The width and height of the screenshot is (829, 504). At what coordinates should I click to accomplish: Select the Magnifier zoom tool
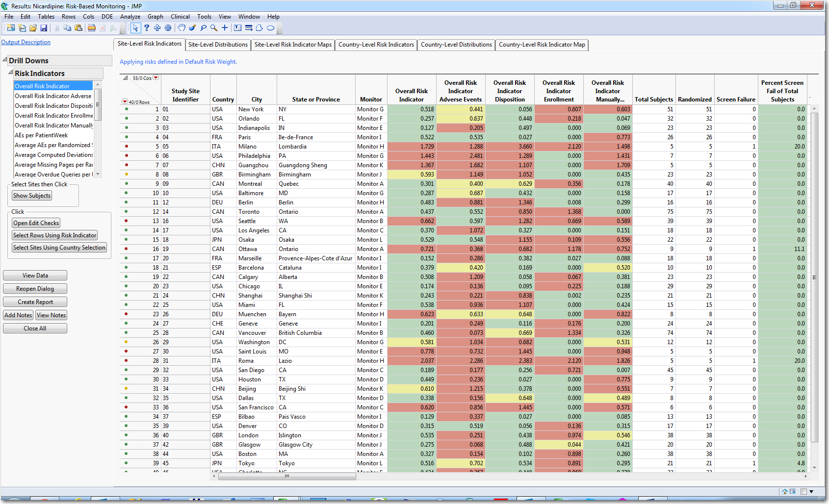pyautogui.click(x=214, y=28)
